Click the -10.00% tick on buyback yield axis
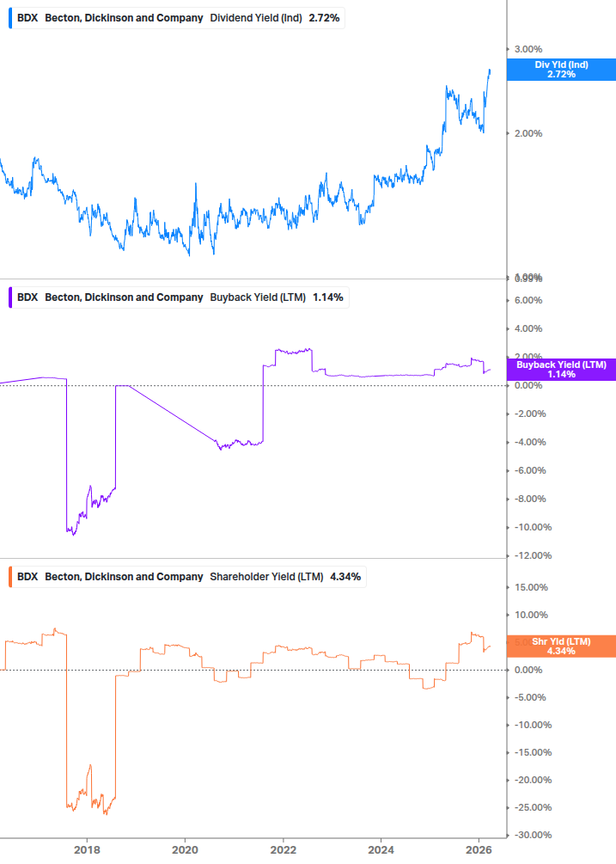The image size is (616, 864). click(533, 527)
